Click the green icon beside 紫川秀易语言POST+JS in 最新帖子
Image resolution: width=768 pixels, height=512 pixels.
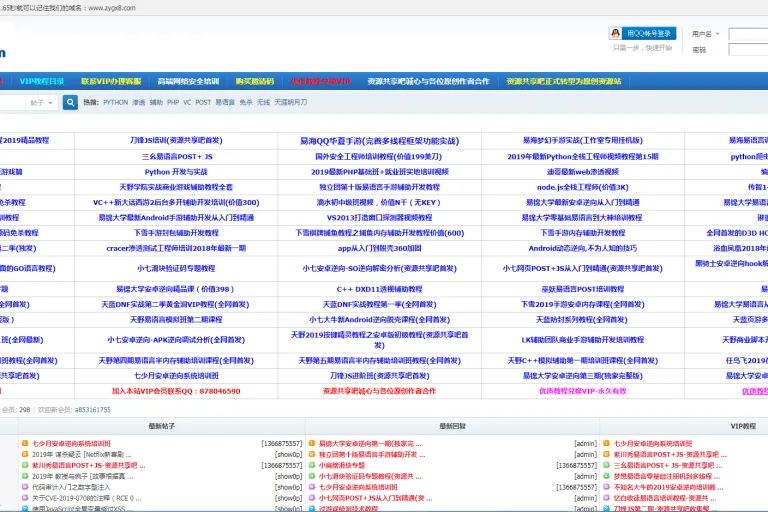pyautogui.click(x=25, y=465)
